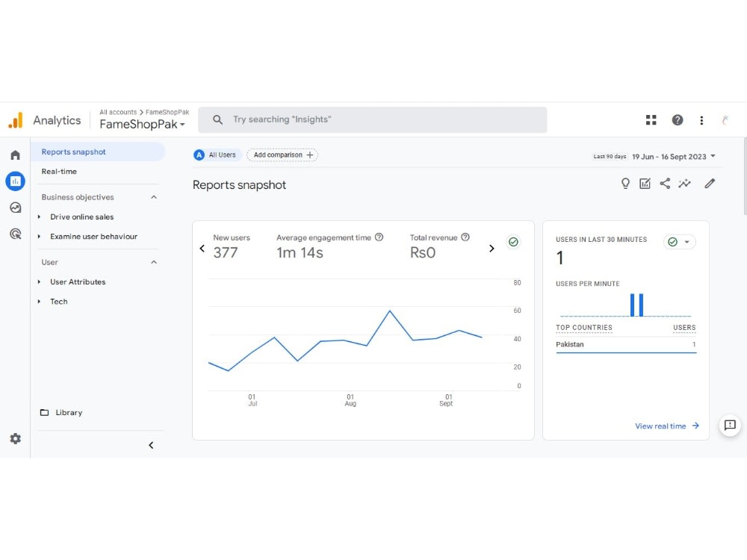Follow the View real time link
Image resolution: width=747 pixels, height=560 pixels.
(x=667, y=426)
